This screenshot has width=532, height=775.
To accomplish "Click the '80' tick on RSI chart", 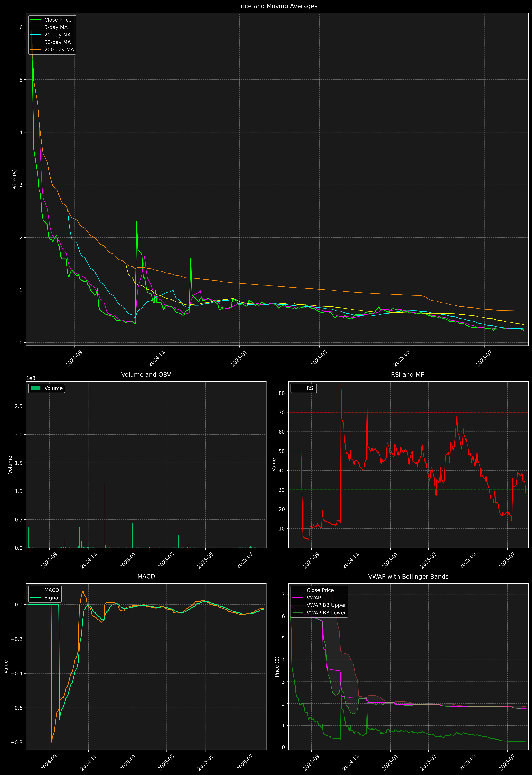I will [x=282, y=393].
